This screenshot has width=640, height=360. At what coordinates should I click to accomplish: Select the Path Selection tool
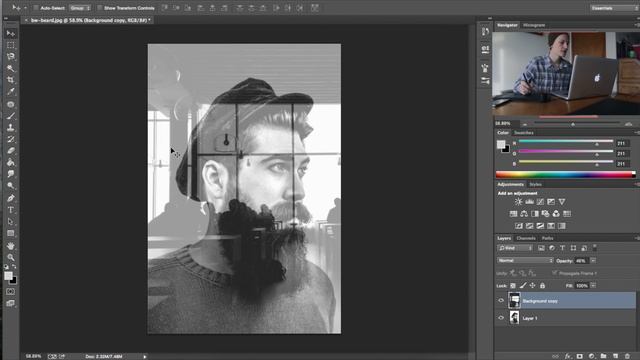(11, 222)
